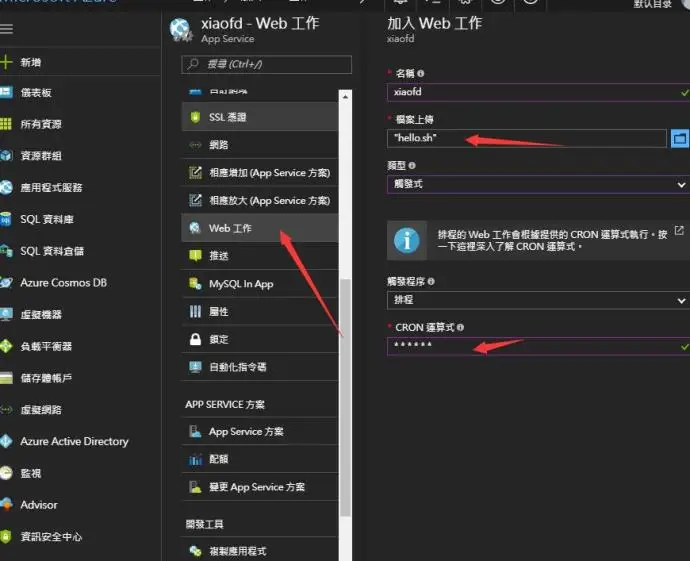This screenshot has height=561, width=690.
Task: Click the Web 工作 gear globe icon
Action: point(195,228)
